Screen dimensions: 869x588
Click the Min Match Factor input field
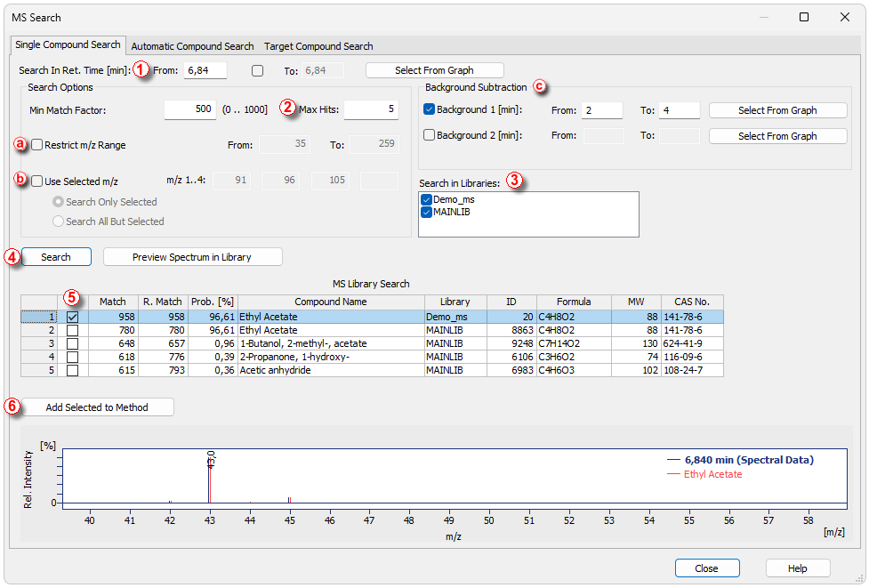point(190,109)
